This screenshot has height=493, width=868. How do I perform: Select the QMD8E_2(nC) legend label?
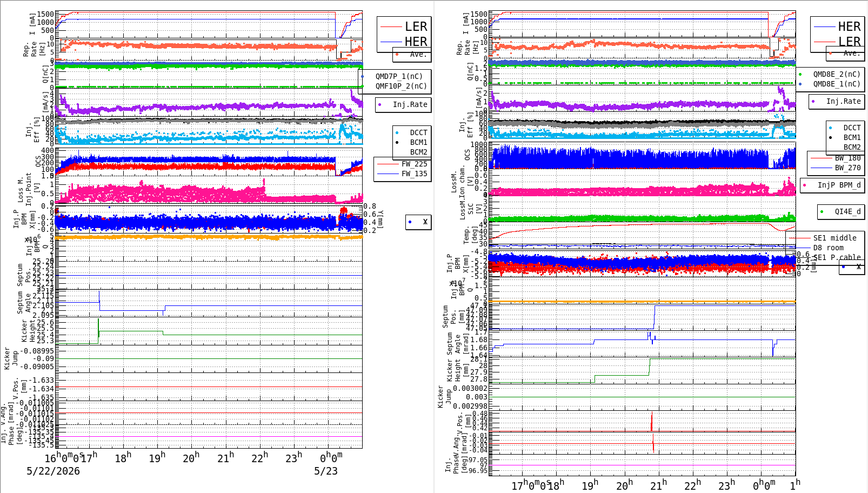837,74
